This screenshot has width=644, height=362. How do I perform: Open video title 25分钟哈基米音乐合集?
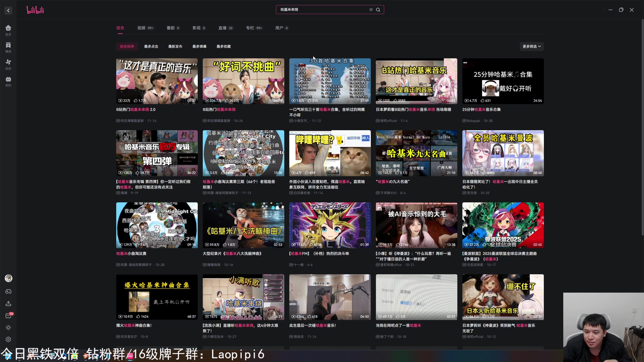[481, 109]
